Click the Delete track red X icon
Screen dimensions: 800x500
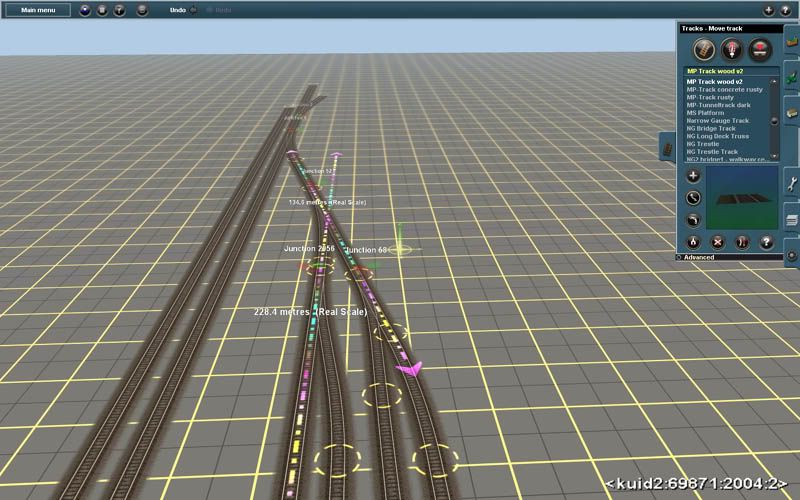click(x=717, y=242)
